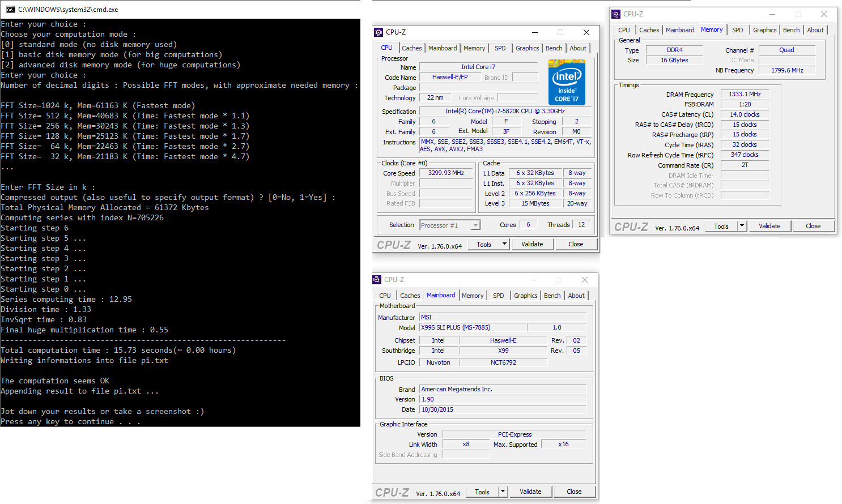The width and height of the screenshot is (842, 504).
Task: Expand the Processor #1 selection dropdown
Action: coord(475,225)
